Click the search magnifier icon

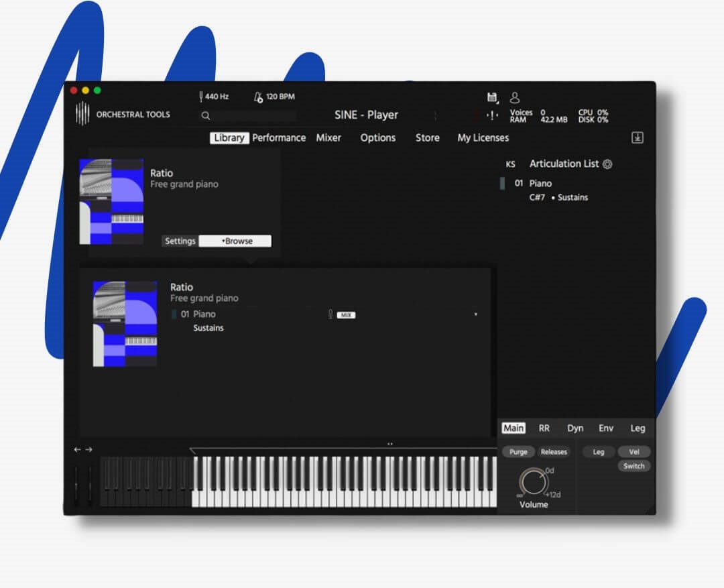206,115
